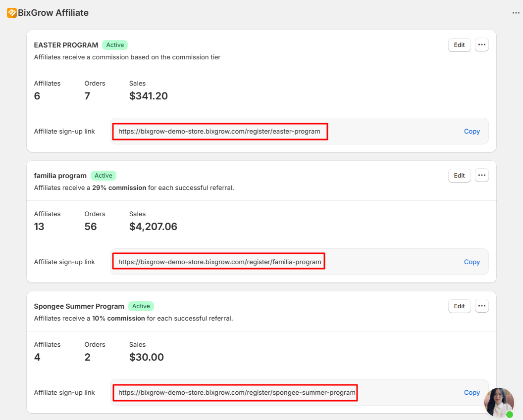The height and width of the screenshot is (420, 523).
Task: Copy the easter-program sign-up link
Action: pyautogui.click(x=471, y=132)
